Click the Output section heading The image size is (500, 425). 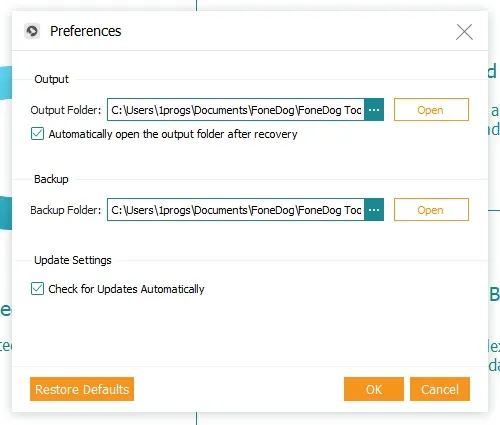[51, 79]
